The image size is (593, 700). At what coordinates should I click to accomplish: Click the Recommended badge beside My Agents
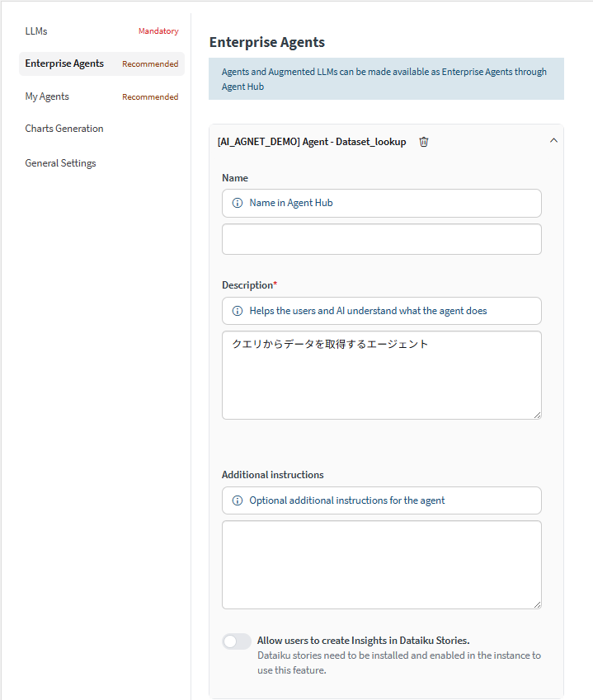click(150, 97)
